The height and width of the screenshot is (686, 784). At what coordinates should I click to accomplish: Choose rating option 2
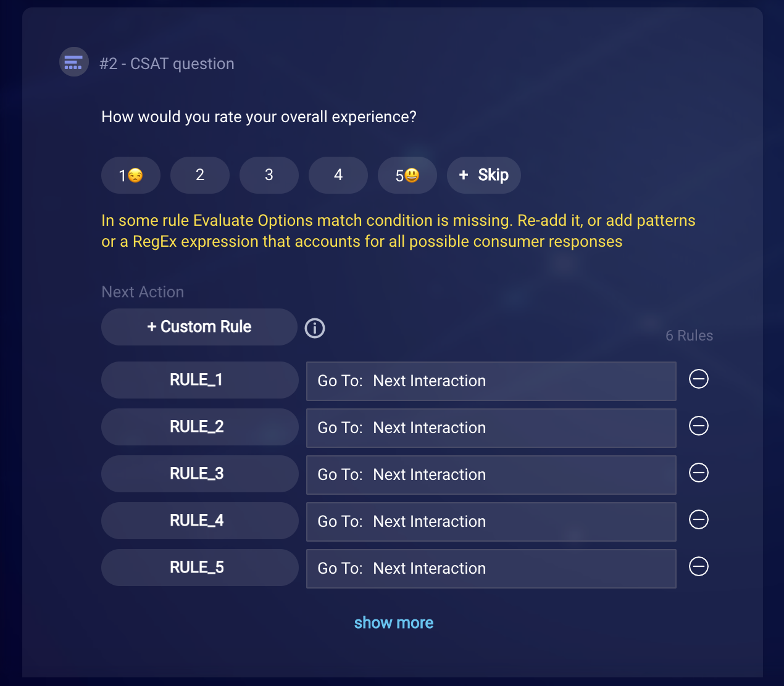click(x=200, y=175)
